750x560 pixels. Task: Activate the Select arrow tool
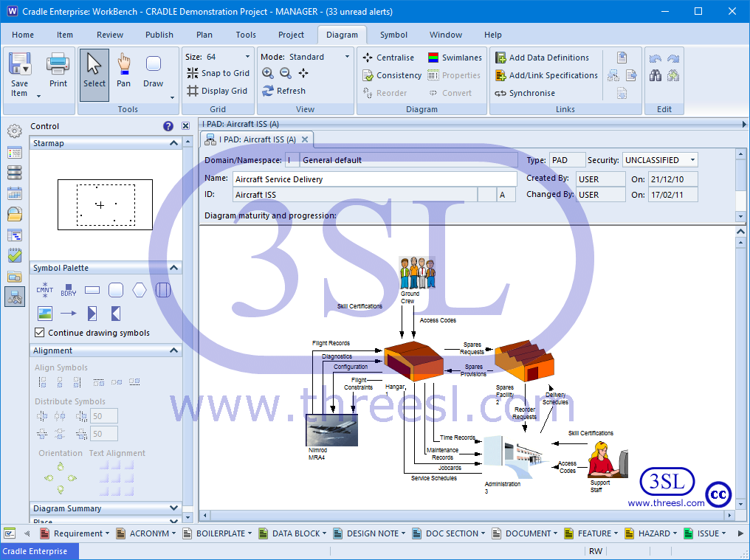pyautogui.click(x=94, y=75)
